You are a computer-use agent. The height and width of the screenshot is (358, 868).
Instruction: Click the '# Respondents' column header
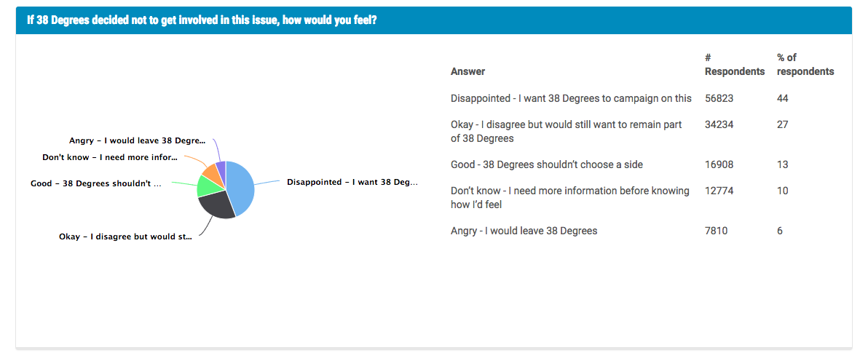click(734, 65)
